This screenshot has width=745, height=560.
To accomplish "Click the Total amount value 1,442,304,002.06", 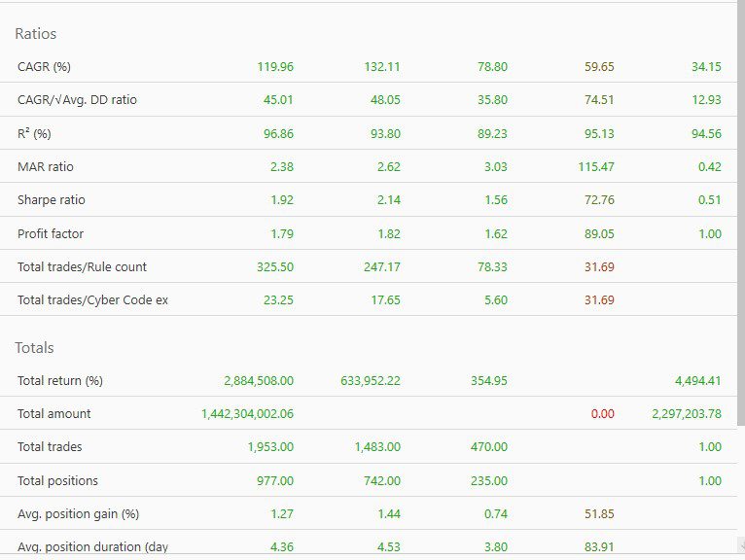I will point(248,414).
